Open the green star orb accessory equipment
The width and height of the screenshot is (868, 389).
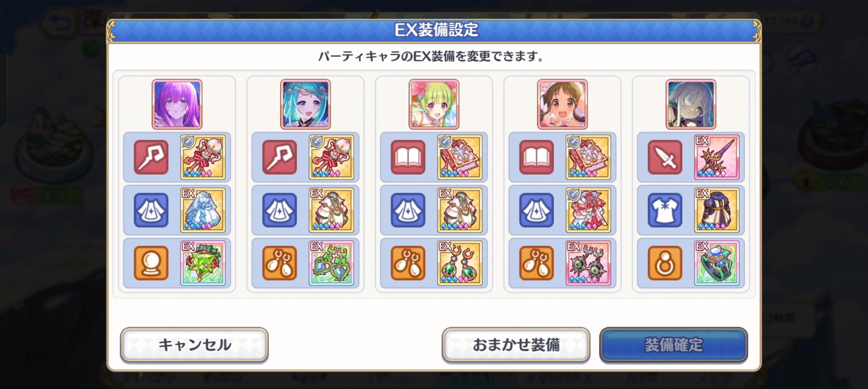tap(203, 263)
